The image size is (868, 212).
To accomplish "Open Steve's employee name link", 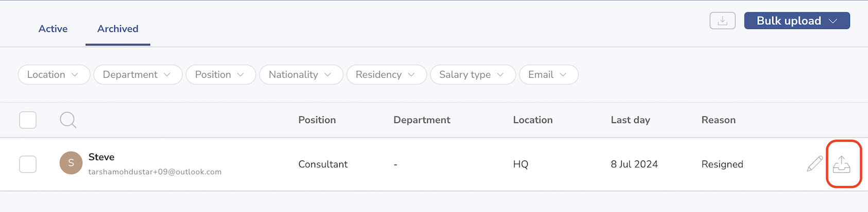I will point(101,157).
